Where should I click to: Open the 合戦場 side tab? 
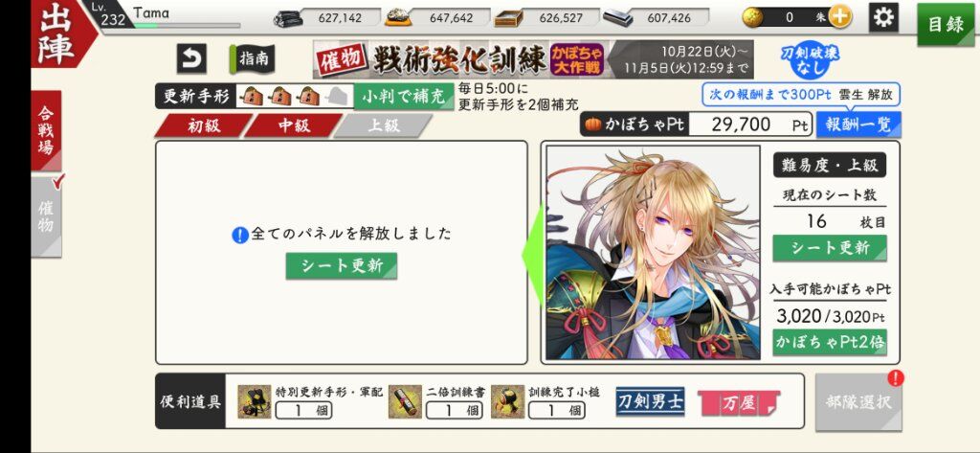(46, 131)
